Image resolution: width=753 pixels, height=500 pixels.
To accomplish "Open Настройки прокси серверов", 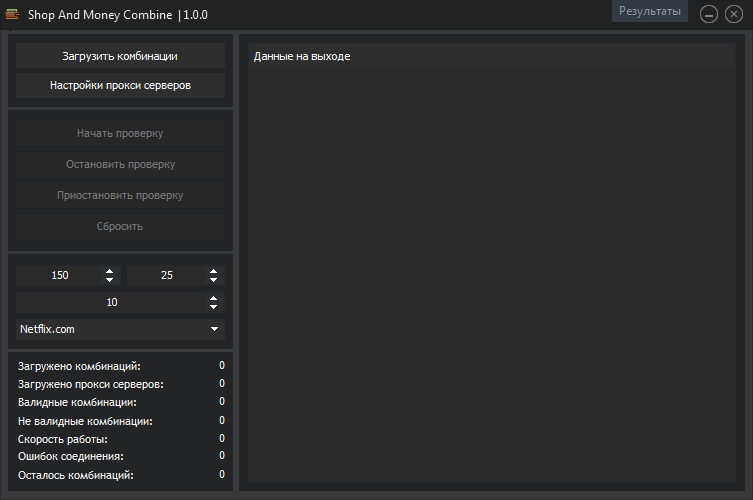I will click(120, 85).
